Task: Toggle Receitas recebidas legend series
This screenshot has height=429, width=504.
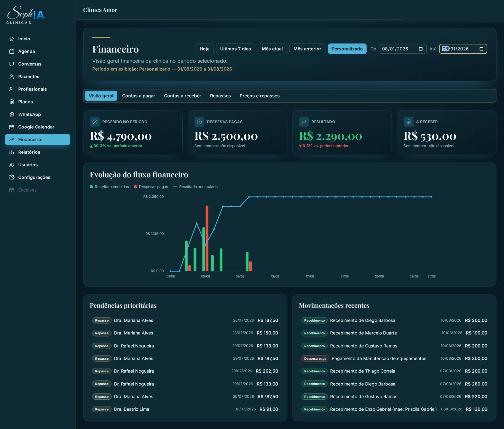Action: point(109,187)
